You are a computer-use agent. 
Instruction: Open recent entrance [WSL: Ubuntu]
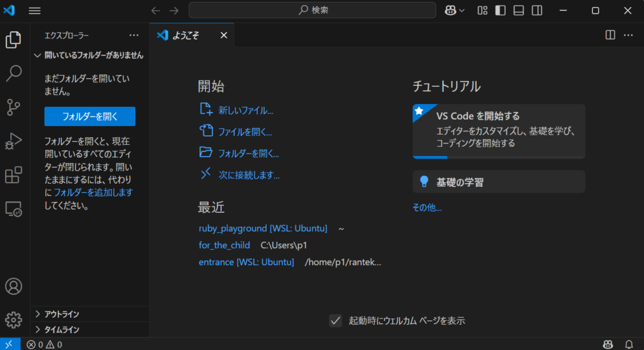(x=247, y=262)
